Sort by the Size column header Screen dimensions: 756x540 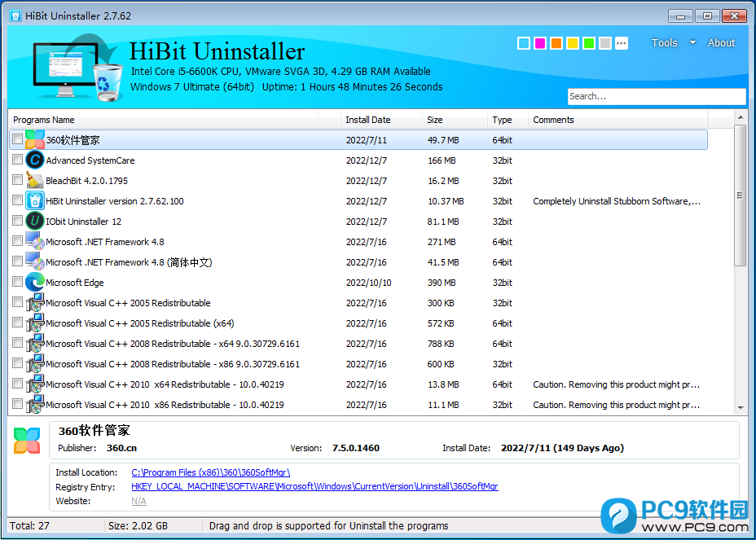455,120
